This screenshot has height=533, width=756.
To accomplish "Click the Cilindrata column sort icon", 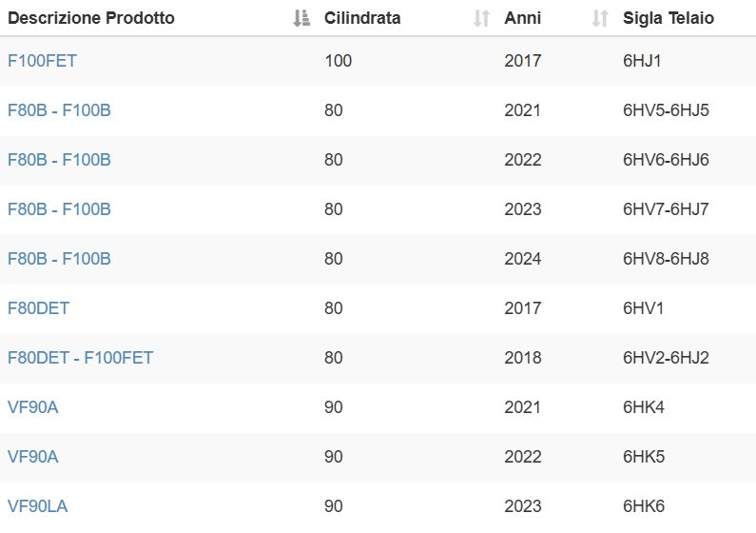I will coord(482,18).
